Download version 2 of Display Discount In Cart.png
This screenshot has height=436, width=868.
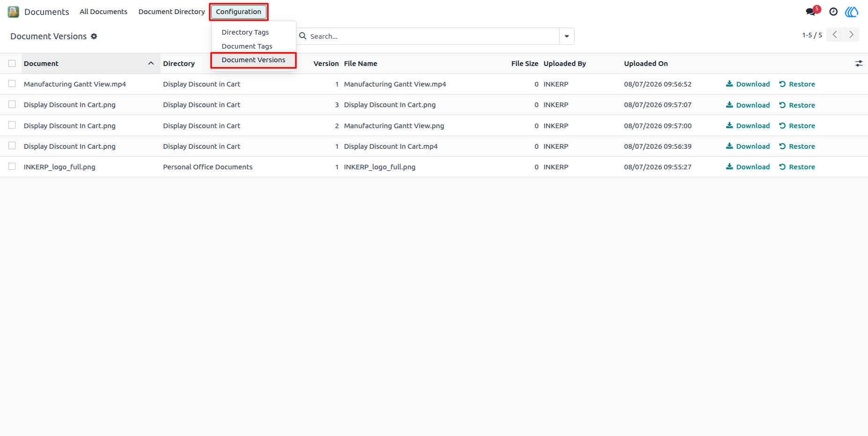[748, 125]
